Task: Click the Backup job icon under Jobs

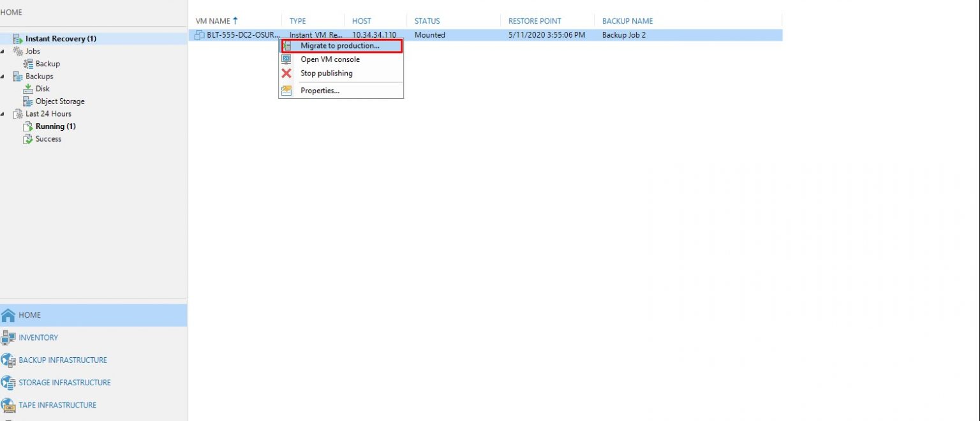Action: 28,63
